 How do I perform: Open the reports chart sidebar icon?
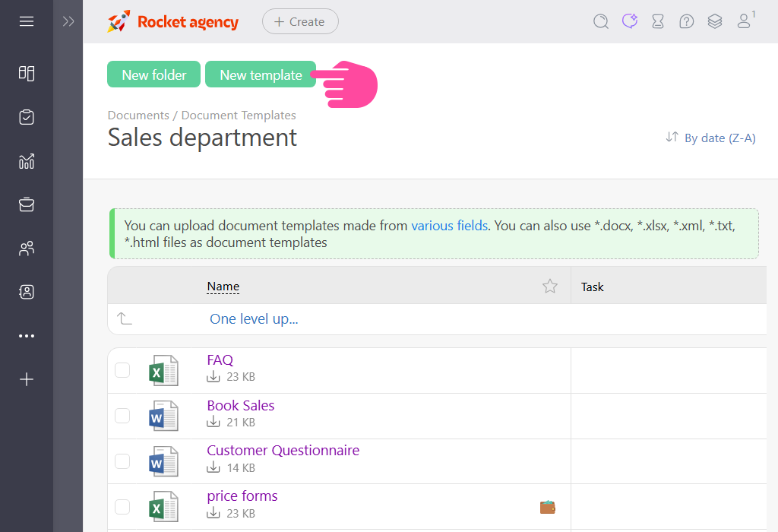click(27, 161)
